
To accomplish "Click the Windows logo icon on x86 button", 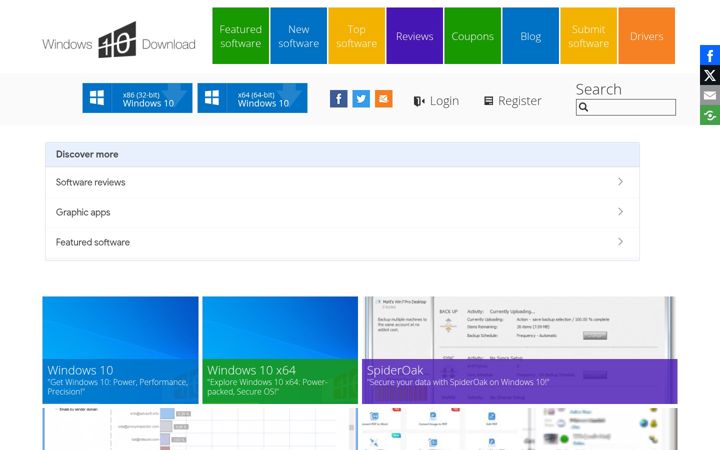I will click(x=97, y=98).
